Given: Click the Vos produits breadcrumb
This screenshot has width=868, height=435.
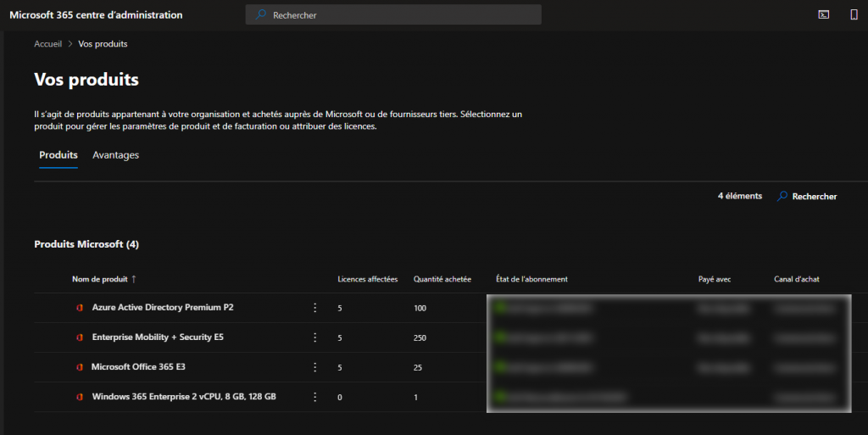Looking at the screenshot, I should 103,44.
